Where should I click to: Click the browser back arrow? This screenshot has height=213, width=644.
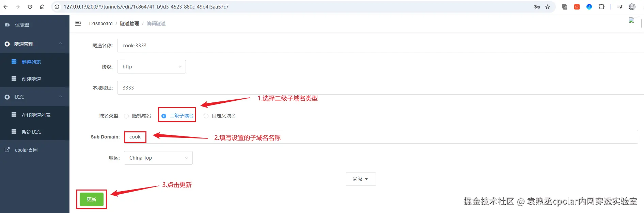pos(5,7)
